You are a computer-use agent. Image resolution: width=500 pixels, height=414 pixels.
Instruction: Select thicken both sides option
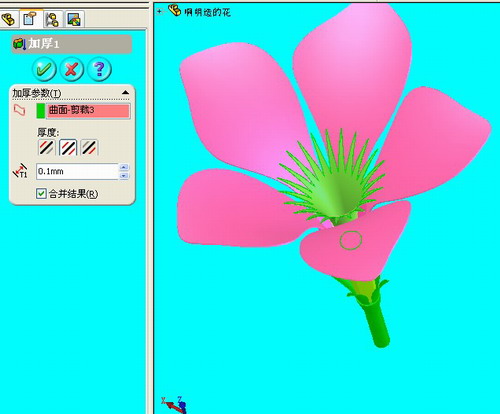68,147
